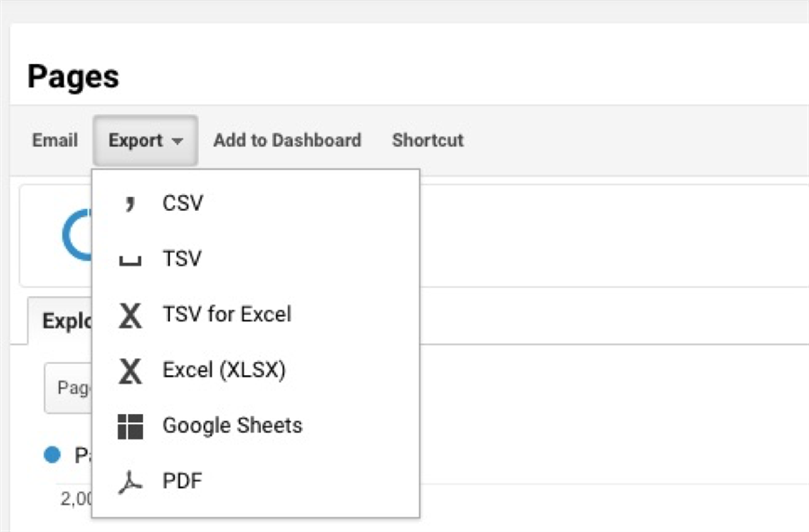Click the Excel (XLSX) X icon
809x532 pixels.
click(x=130, y=371)
